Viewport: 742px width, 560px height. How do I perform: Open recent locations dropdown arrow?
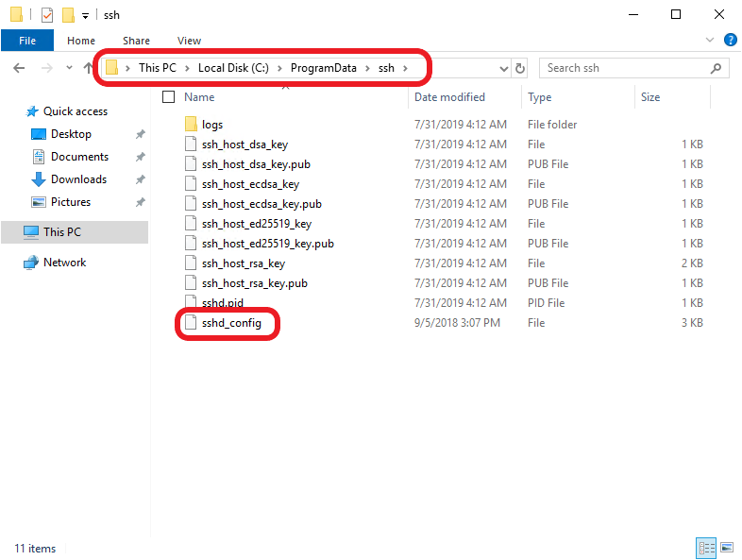69,68
